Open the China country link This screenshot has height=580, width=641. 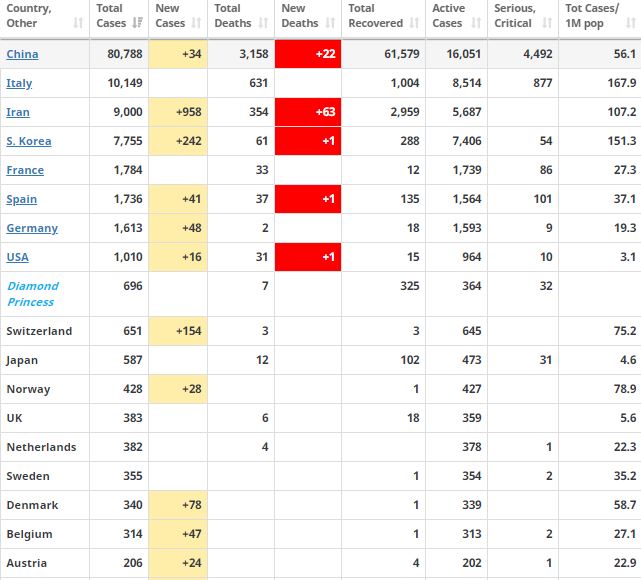(x=22, y=54)
